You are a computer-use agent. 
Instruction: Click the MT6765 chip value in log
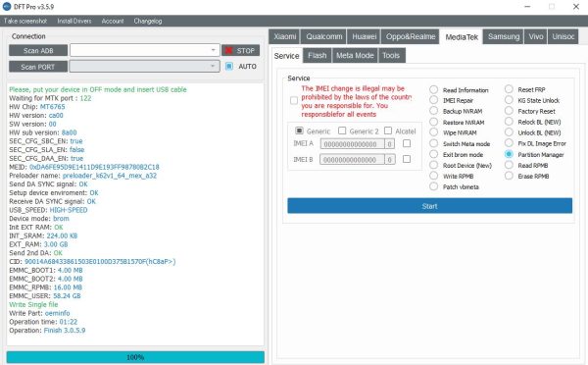point(53,107)
